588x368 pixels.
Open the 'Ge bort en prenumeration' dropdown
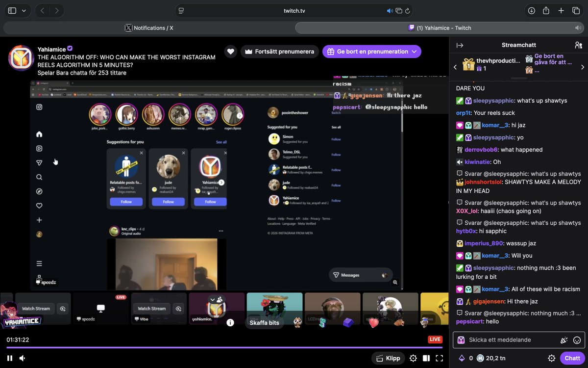[372, 52]
